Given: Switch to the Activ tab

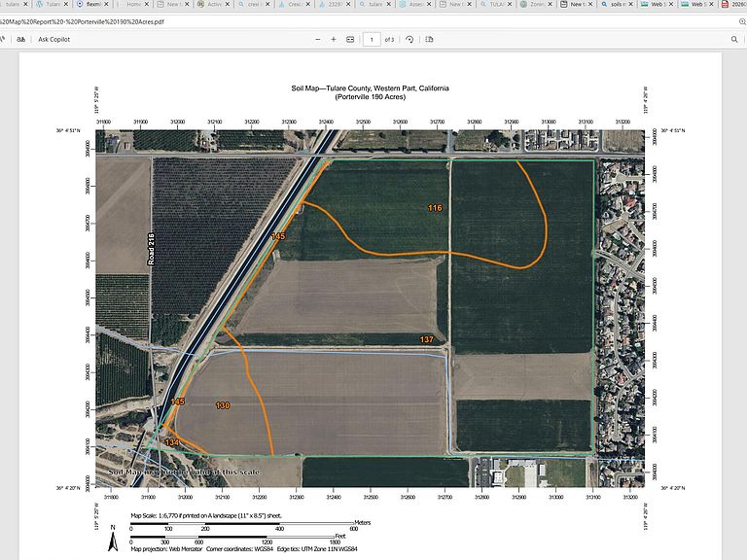Looking at the screenshot, I should [214, 4].
